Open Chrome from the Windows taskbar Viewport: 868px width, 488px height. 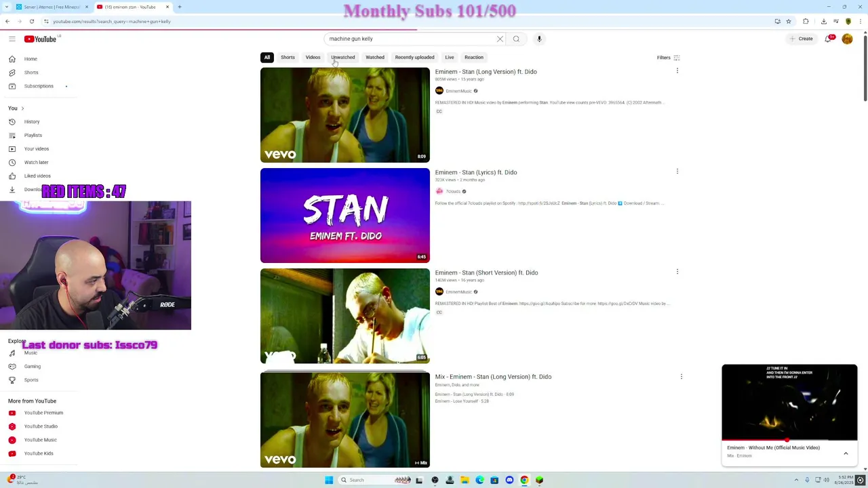(524, 480)
